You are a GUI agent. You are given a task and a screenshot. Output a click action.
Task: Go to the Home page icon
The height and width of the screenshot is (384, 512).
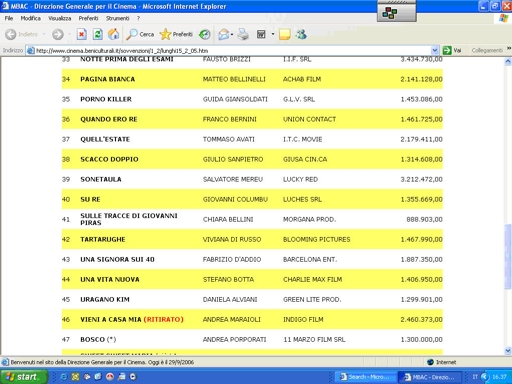click(x=114, y=34)
